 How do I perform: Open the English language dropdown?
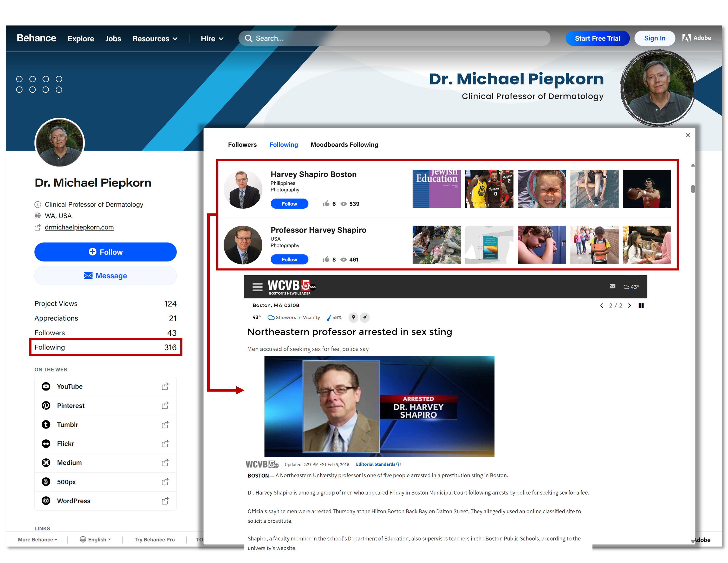tap(95, 540)
